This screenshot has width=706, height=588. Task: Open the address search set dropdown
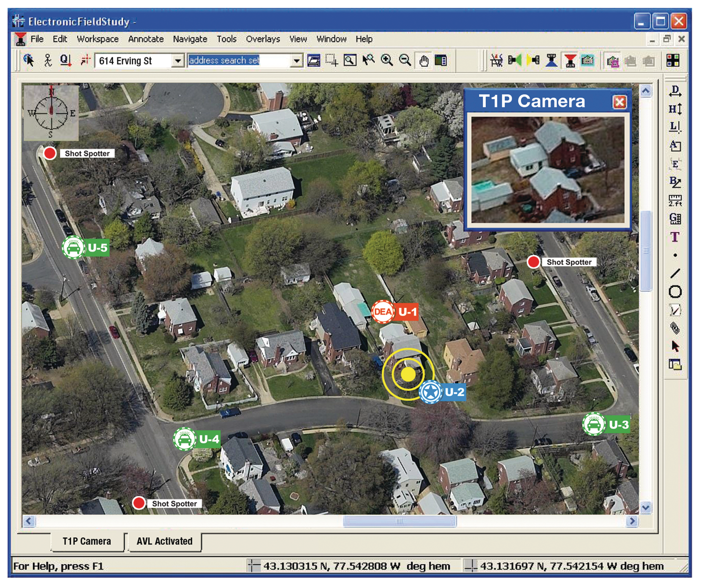click(x=297, y=61)
